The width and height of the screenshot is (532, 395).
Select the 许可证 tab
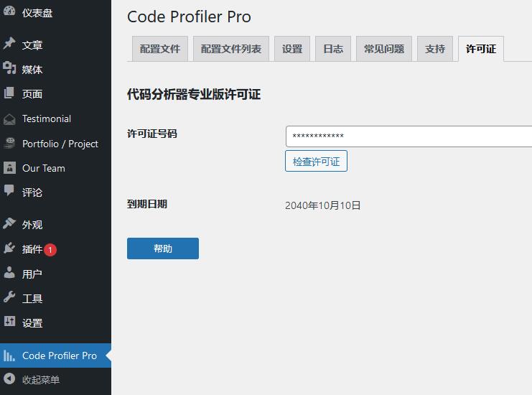[481, 49]
